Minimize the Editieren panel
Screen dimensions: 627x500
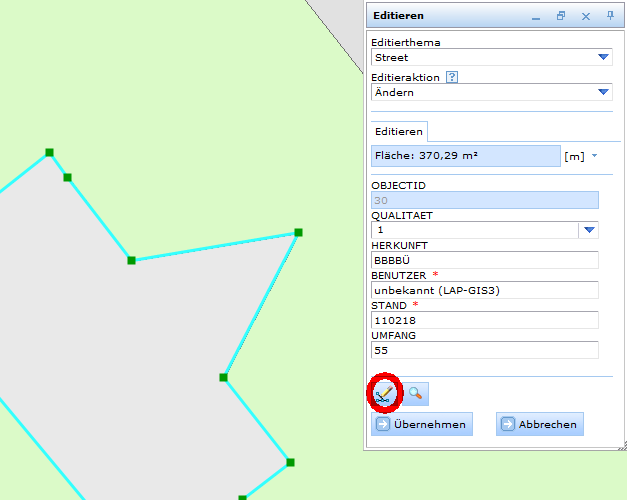(x=536, y=18)
